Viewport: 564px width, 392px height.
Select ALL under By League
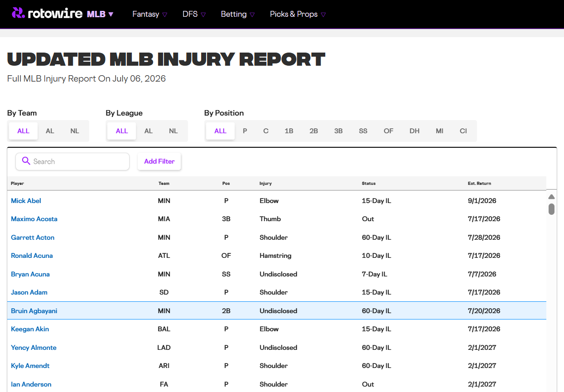(x=122, y=131)
